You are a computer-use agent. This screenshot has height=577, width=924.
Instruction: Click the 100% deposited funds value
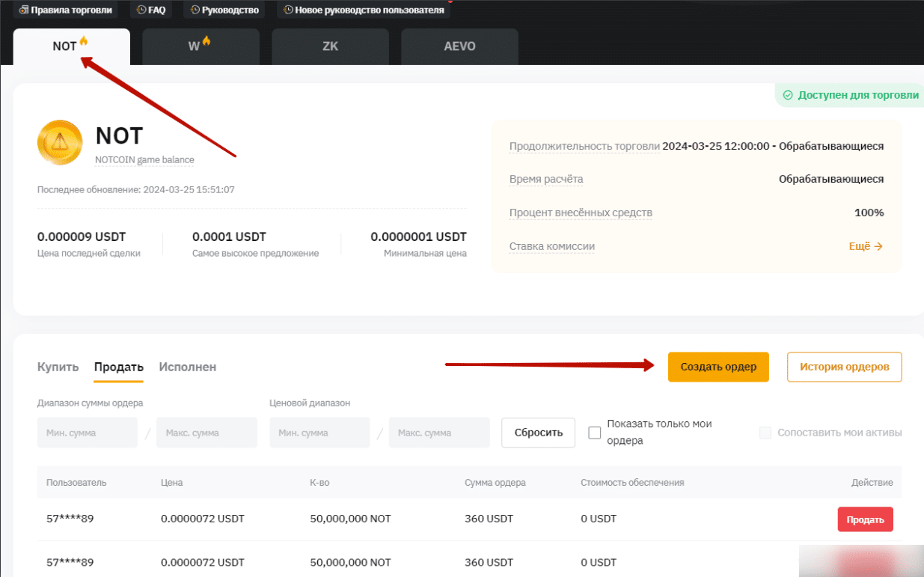[869, 213]
